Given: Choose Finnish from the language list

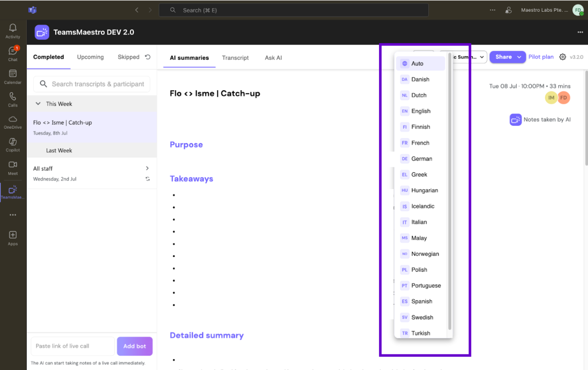Looking at the screenshot, I should [421, 127].
